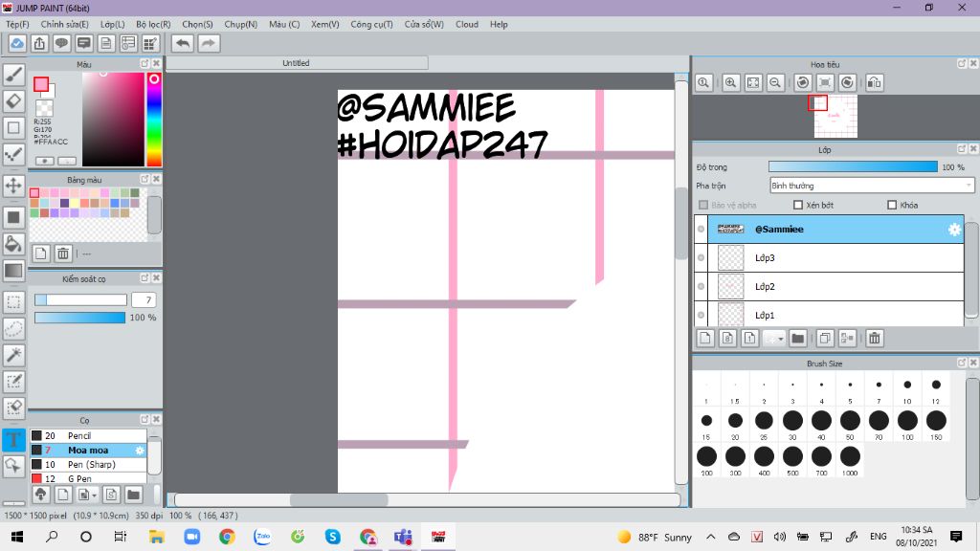Select the Select Pen tool
The height and width of the screenshot is (551, 980).
pyautogui.click(x=13, y=381)
